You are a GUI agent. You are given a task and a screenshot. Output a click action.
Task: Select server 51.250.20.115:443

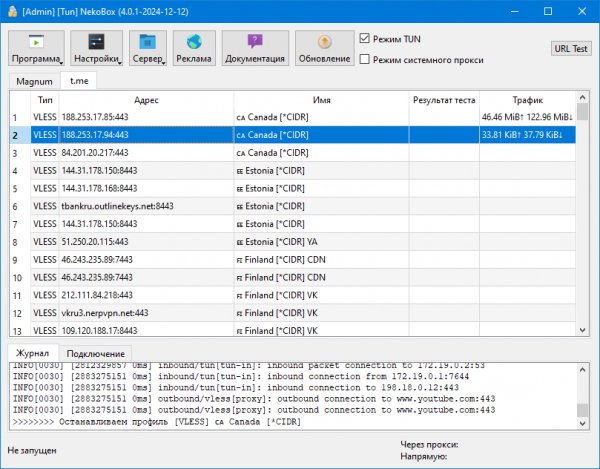(x=292, y=242)
